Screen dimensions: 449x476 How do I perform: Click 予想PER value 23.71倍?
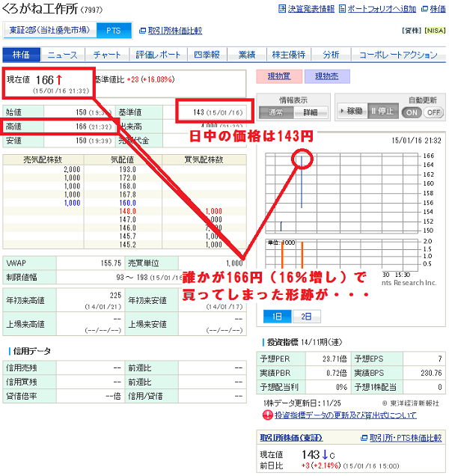tap(335, 359)
